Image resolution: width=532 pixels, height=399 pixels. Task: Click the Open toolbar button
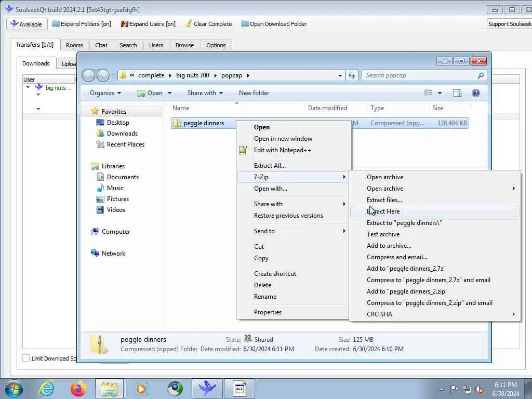point(150,93)
